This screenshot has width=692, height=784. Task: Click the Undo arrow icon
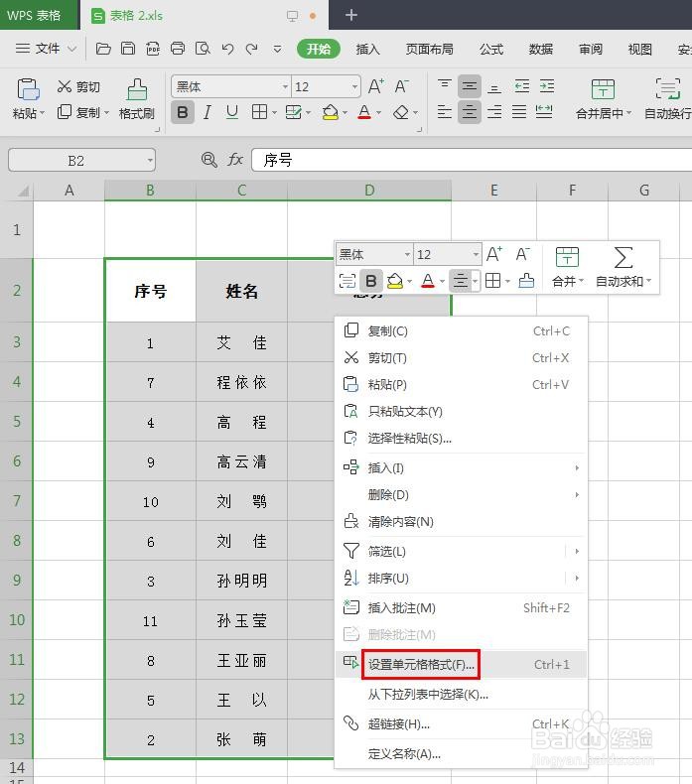point(227,49)
